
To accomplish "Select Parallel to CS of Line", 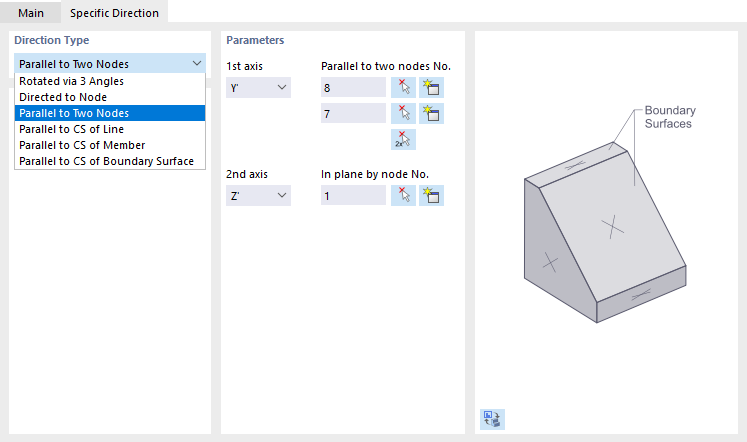I will click(x=71, y=129).
